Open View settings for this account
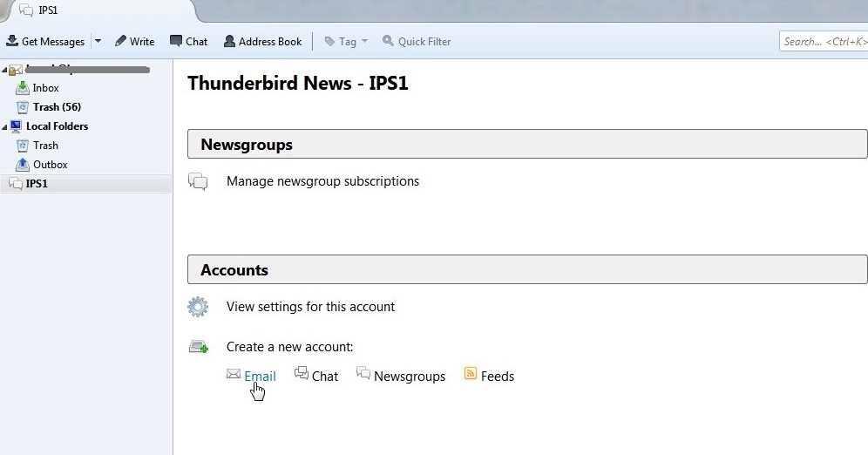Image resolution: width=868 pixels, height=455 pixels. click(x=310, y=307)
